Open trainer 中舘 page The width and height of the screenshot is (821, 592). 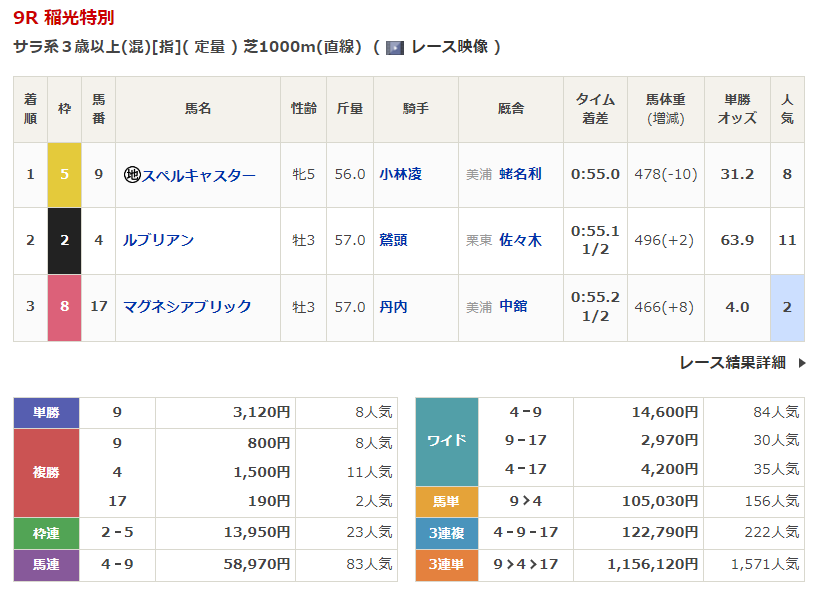click(513, 306)
